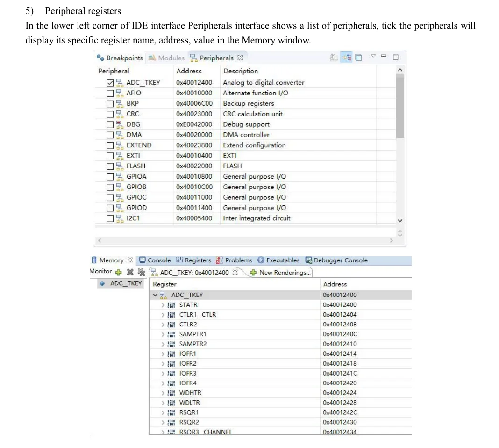Viewport: 499px width, 448px height.
Task: Click the Address column header in Peripherals
Action: 189,71
